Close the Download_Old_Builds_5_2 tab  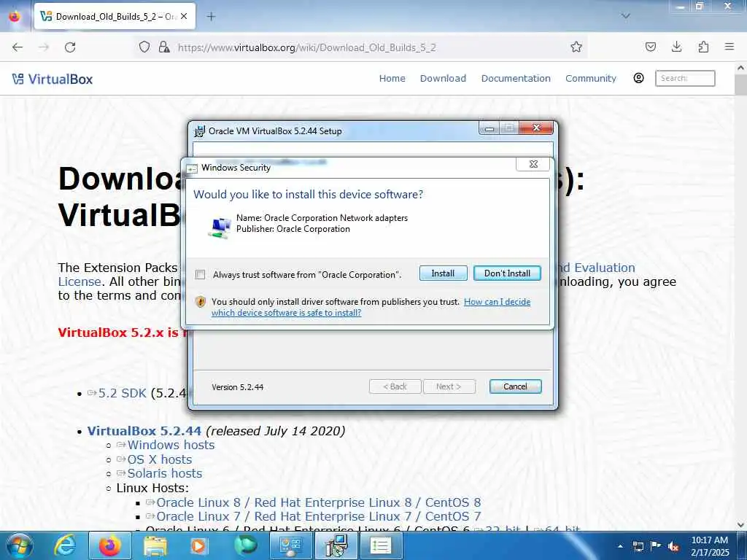click(184, 17)
